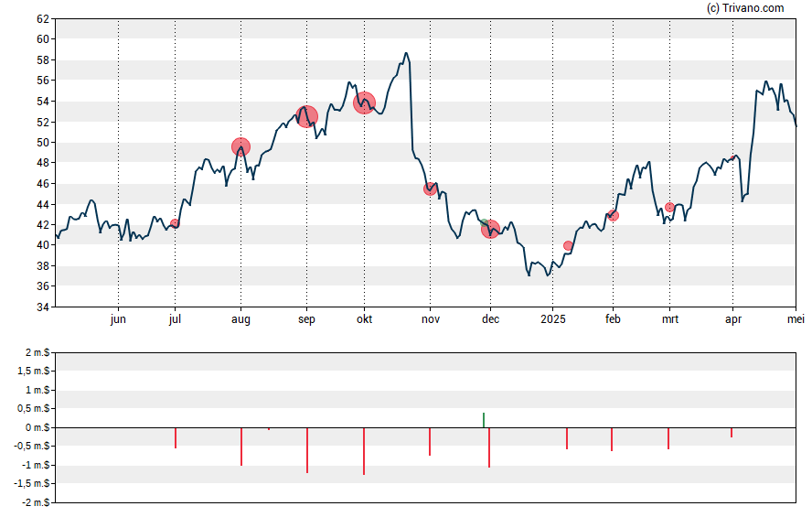Click the green volume bar before dec

(484, 420)
